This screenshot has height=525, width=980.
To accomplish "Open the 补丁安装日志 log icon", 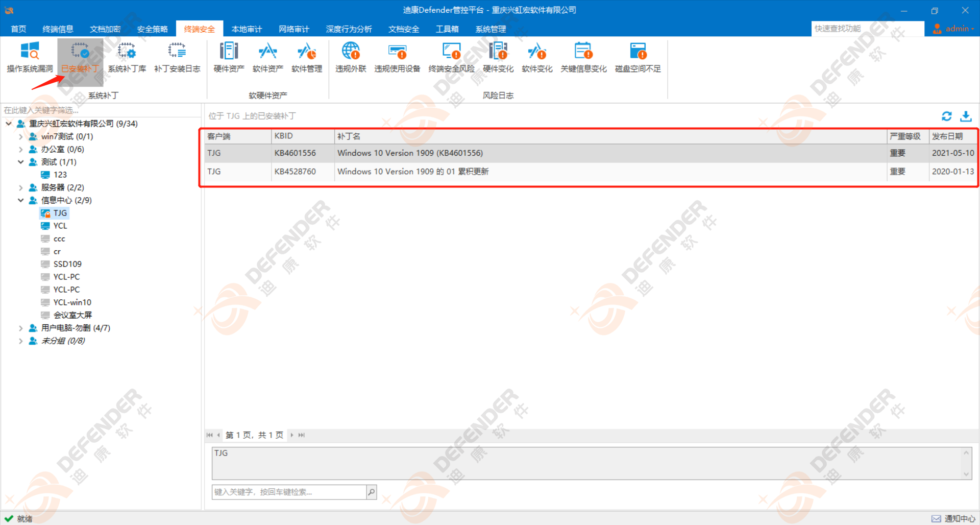I will [x=177, y=57].
